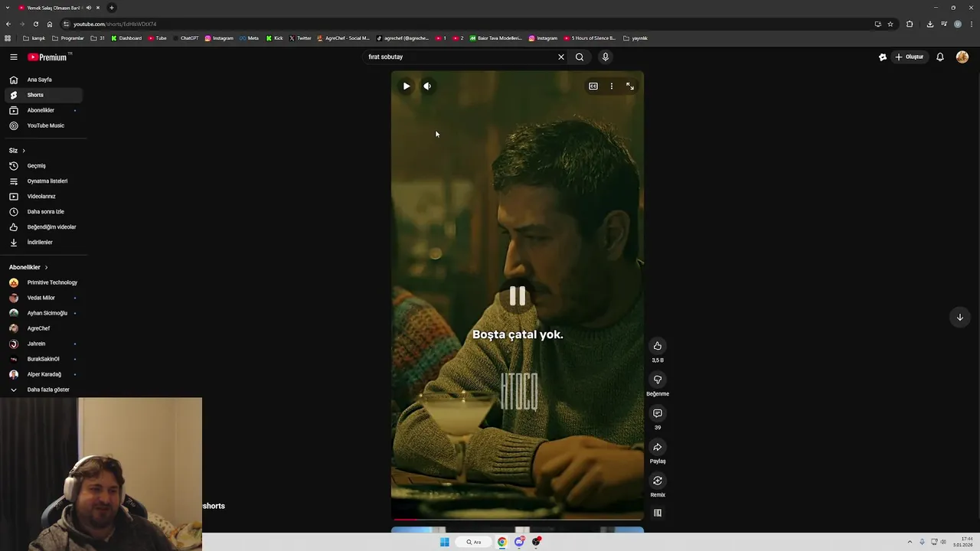Open the ChatGPT bookmark
This screenshot has height=551, width=980.
(186, 38)
